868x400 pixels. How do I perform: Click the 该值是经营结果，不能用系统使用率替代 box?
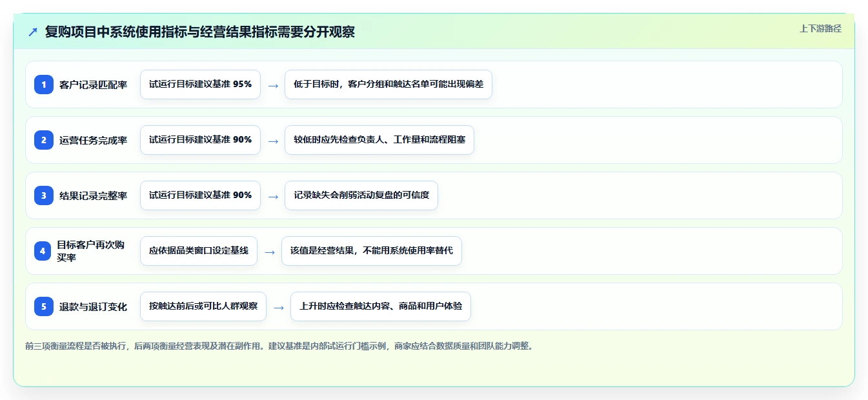372,251
